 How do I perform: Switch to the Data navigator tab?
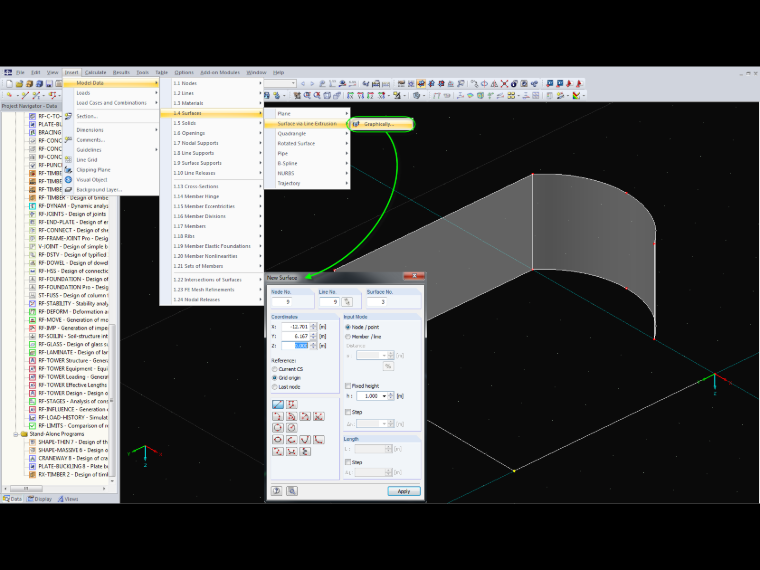[x=13, y=499]
